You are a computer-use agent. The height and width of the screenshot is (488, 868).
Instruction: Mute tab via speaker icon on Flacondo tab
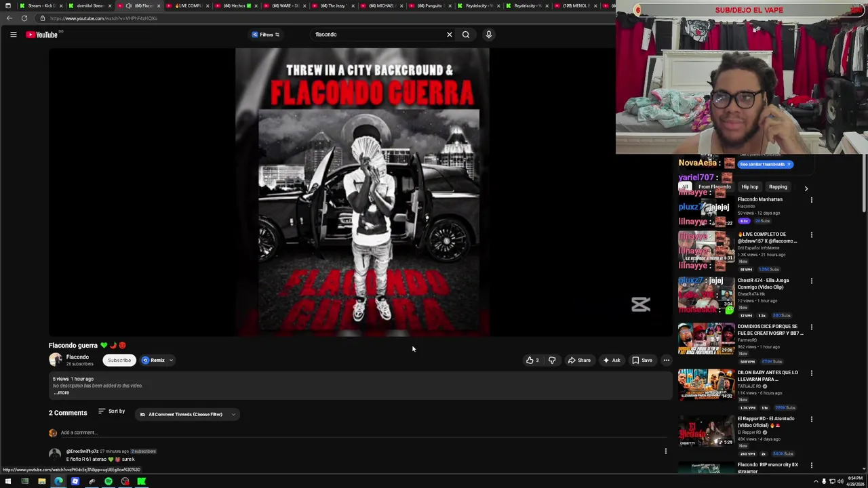point(128,5)
